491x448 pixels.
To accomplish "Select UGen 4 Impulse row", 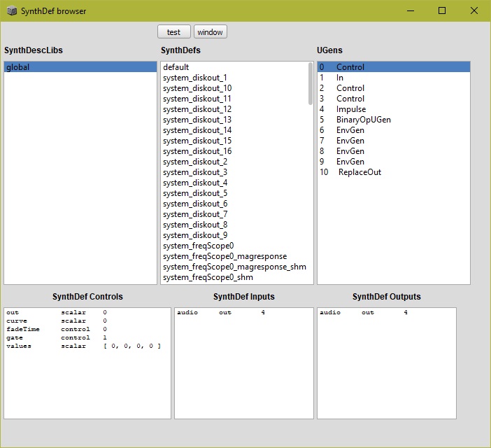I will [x=394, y=109].
